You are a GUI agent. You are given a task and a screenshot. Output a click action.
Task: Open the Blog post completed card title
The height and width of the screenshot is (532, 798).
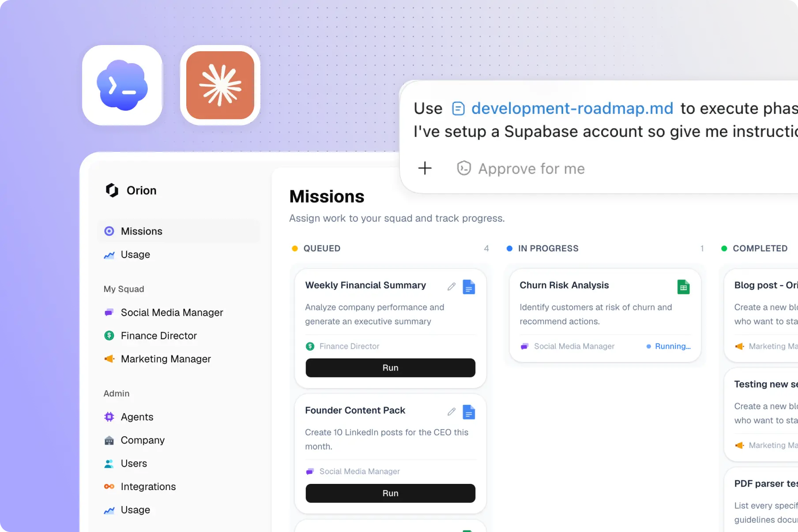point(766,285)
